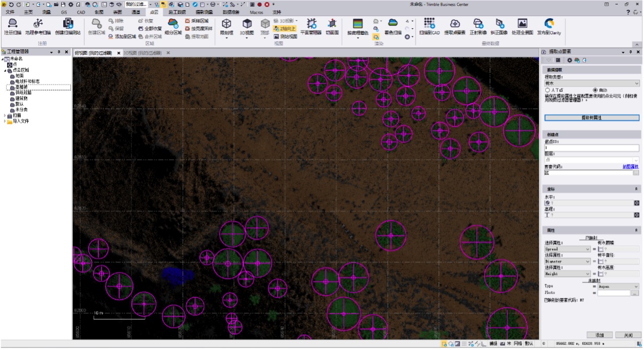644x350 pixels.
Task: Click the 创建扫描测站 create scan station icon
Action: click(68, 23)
